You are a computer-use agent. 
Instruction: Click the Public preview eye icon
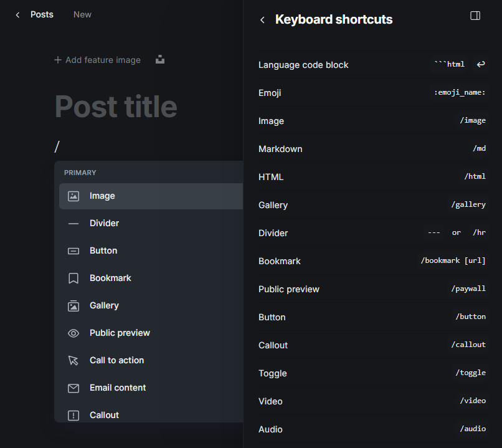point(73,333)
